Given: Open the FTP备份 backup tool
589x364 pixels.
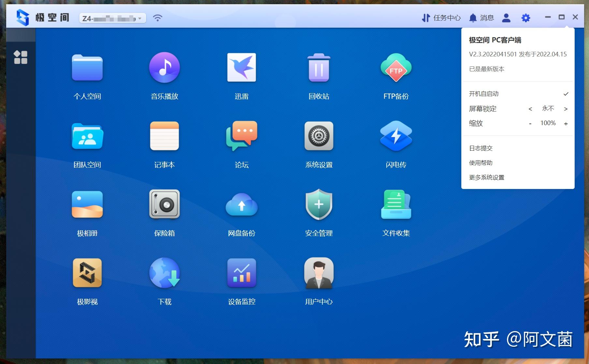Looking at the screenshot, I should [x=396, y=67].
